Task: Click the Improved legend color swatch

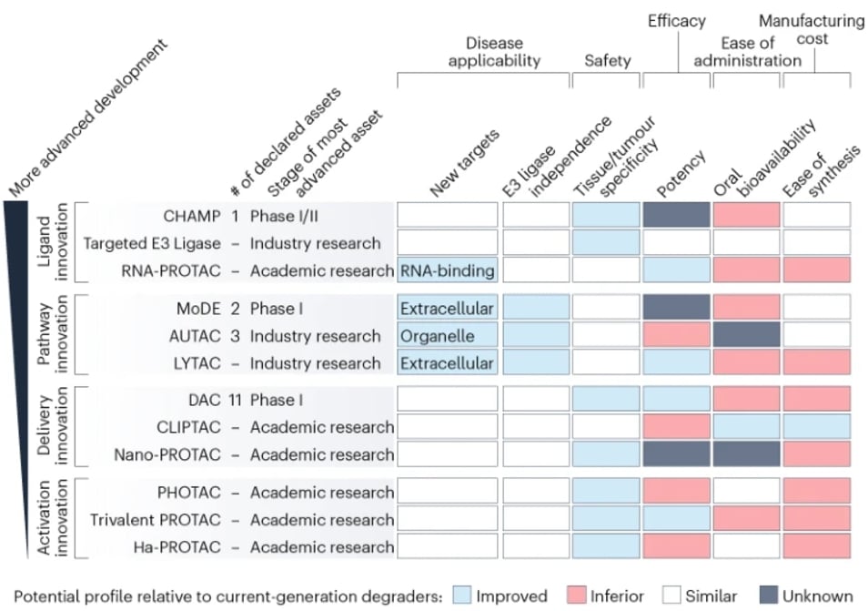Action: 461,596
